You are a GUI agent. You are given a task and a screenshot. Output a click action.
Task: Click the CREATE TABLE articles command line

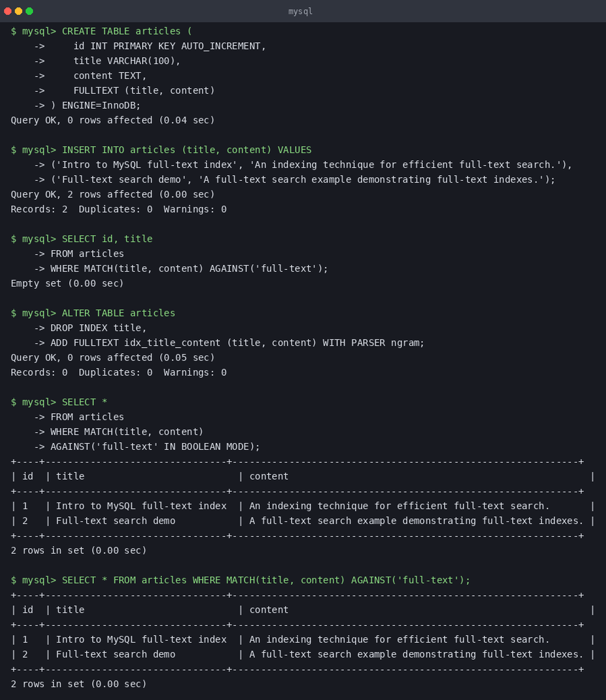click(x=101, y=31)
